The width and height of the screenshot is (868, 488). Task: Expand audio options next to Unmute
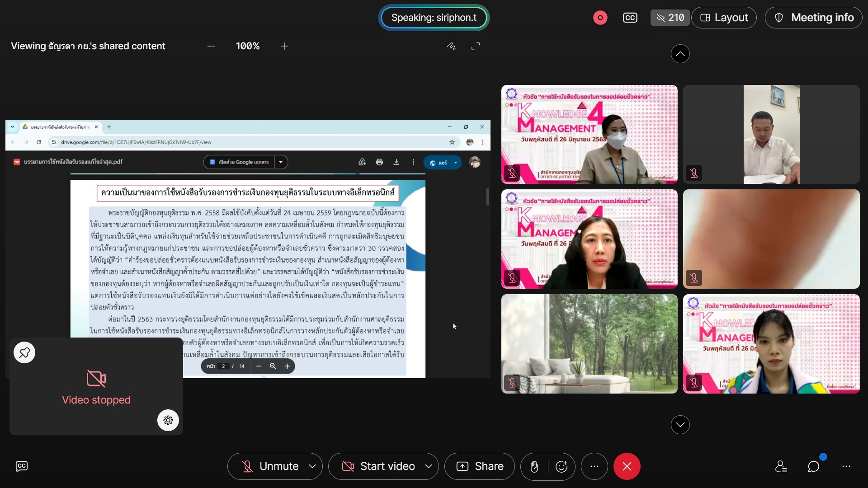coord(312,466)
